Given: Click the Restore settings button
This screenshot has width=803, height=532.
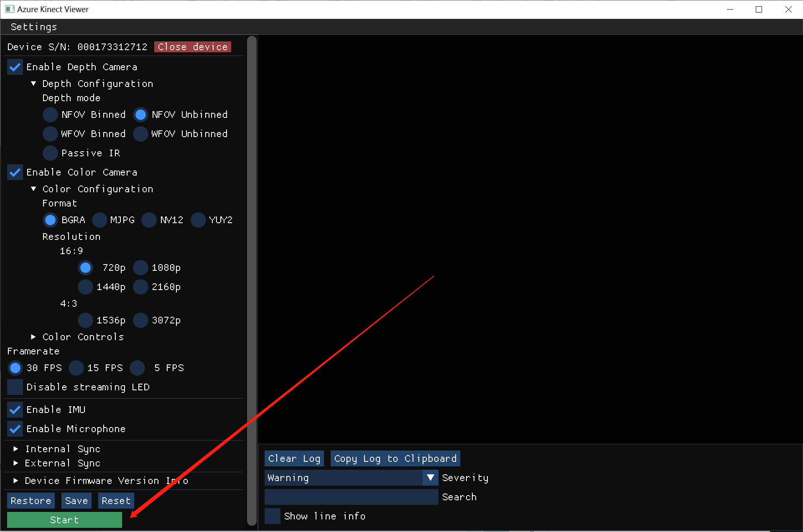Looking at the screenshot, I should pyautogui.click(x=31, y=501).
